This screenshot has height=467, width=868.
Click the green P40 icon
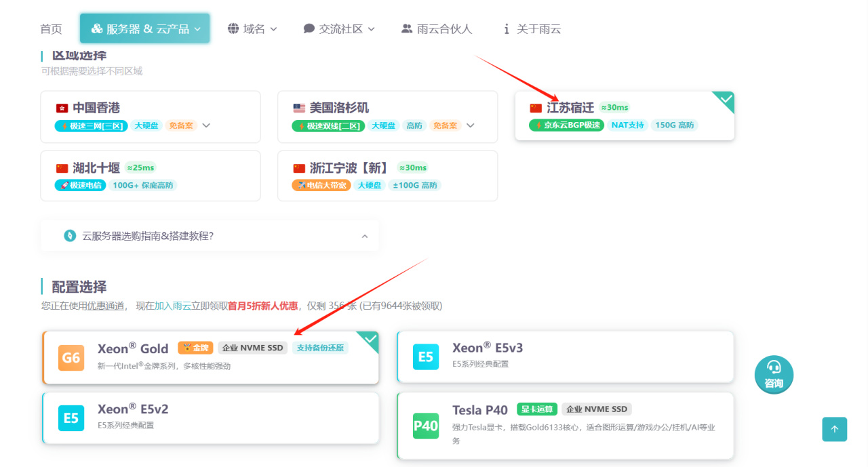[426, 426]
